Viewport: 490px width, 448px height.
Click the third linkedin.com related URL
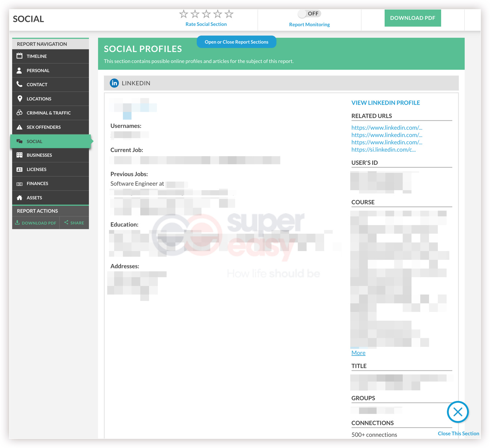[387, 142]
